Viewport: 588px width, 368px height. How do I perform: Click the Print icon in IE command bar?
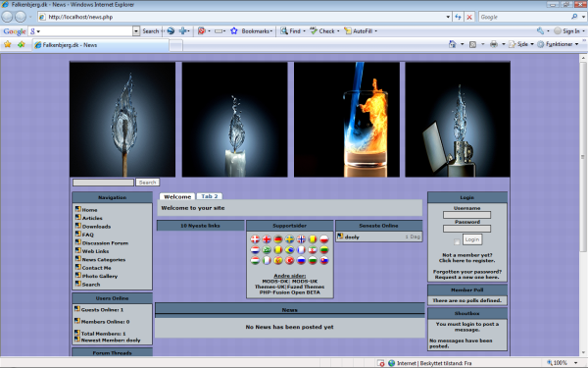[494, 44]
